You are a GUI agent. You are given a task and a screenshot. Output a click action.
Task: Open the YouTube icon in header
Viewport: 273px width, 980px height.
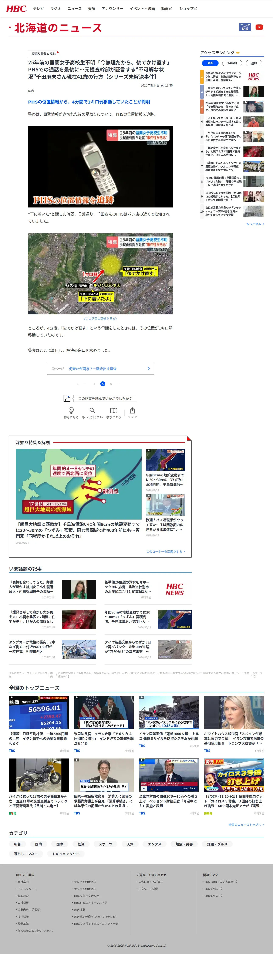[259, 27]
